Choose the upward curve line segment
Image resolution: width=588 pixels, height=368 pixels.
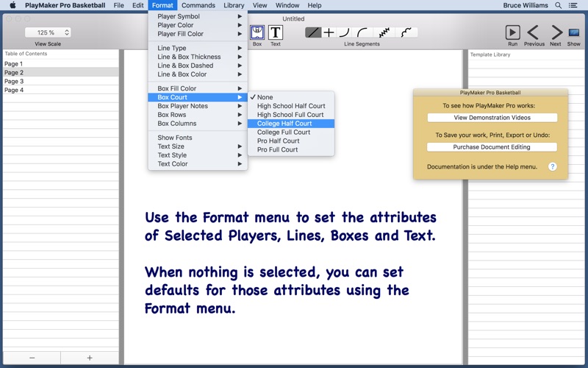point(344,32)
